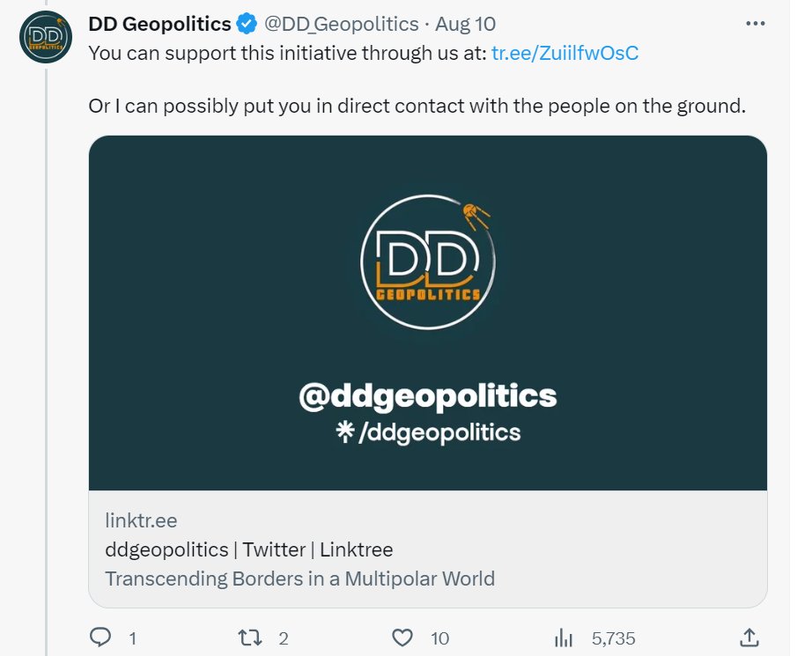
Task: Click the like count of 10
Action: pyautogui.click(x=439, y=638)
